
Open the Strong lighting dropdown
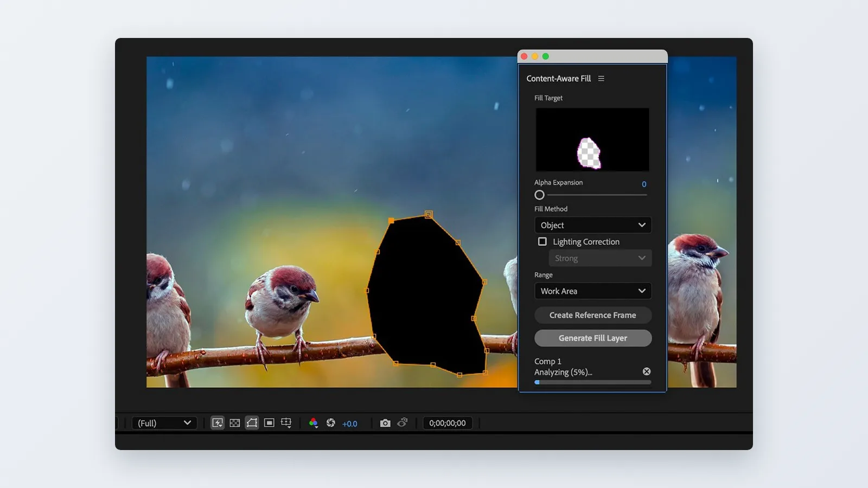(600, 258)
